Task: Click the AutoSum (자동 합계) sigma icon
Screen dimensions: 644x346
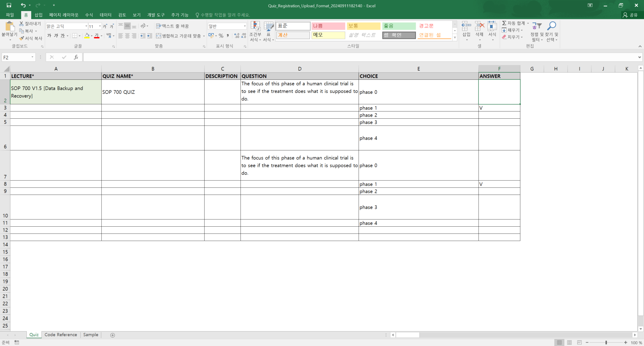Action: (504, 23)
